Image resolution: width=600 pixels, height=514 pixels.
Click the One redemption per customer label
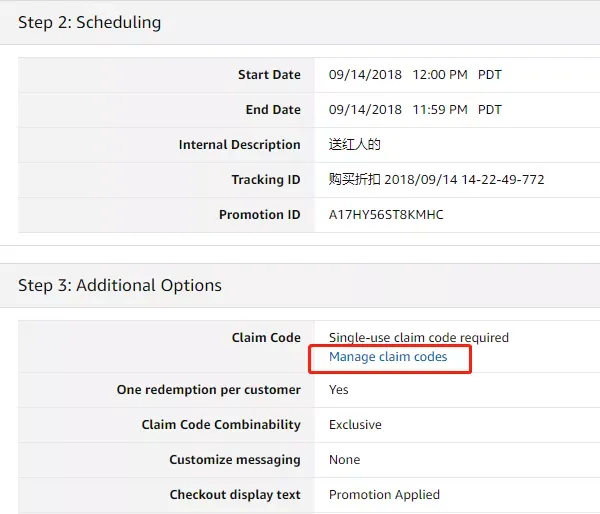coord(209,390)
